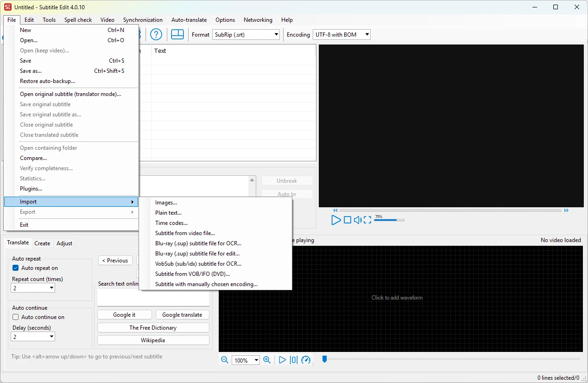
Task: Click the Subtitle Edit app logo in title bar
Action: click(x=8, y=7)
